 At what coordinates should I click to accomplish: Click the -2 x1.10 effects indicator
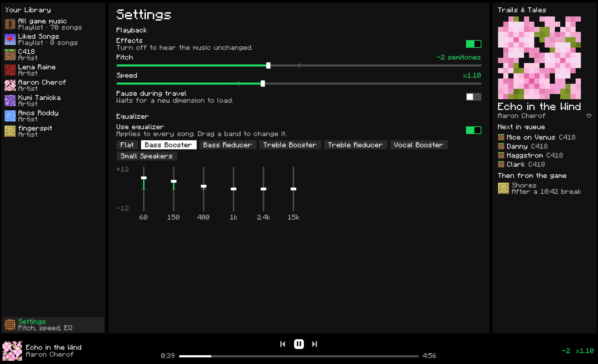[577, 351]
